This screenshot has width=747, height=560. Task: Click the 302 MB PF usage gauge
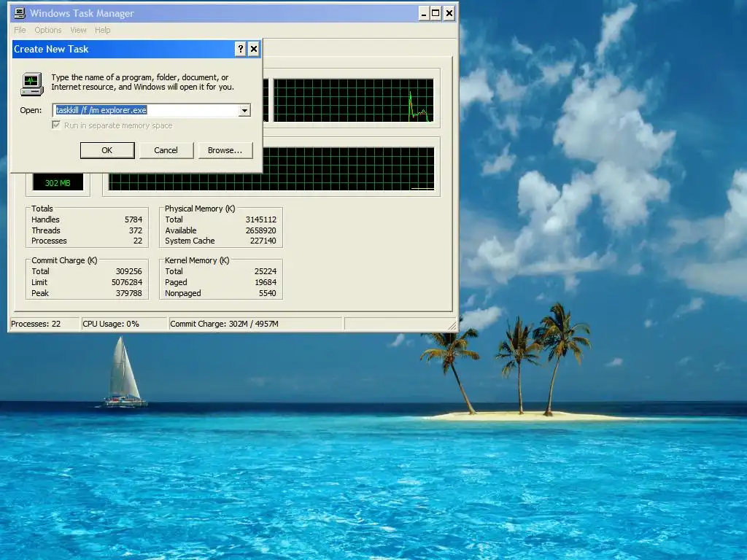(58, 183)
